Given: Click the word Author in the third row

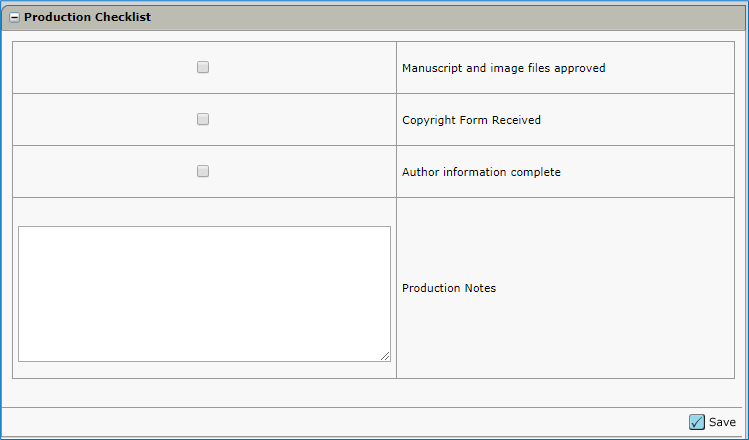Looking at the screenshot, I should 420,172.
